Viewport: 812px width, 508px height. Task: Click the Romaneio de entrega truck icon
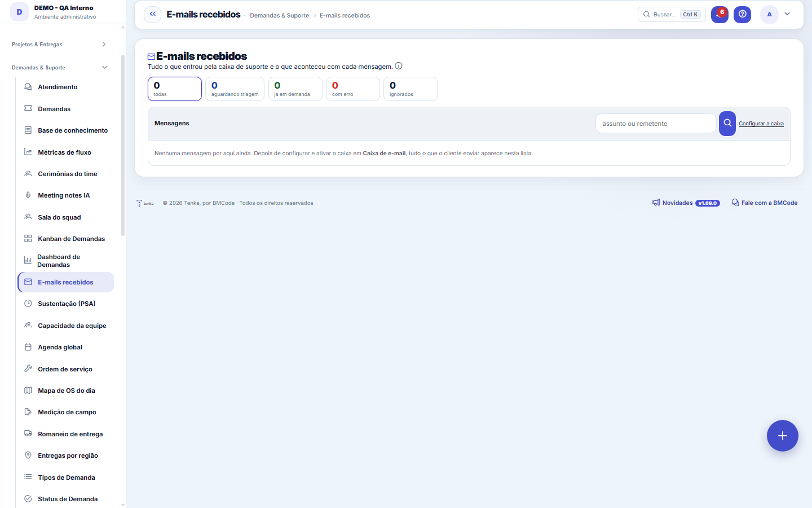click(x=28, y=433)
